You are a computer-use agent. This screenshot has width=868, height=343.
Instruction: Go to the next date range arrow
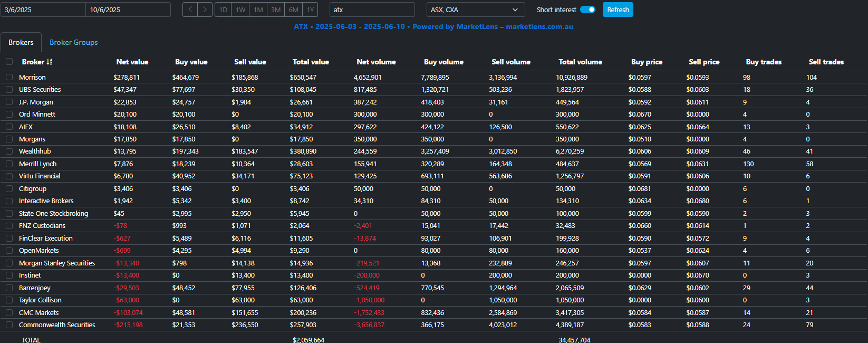click(205, 9)
